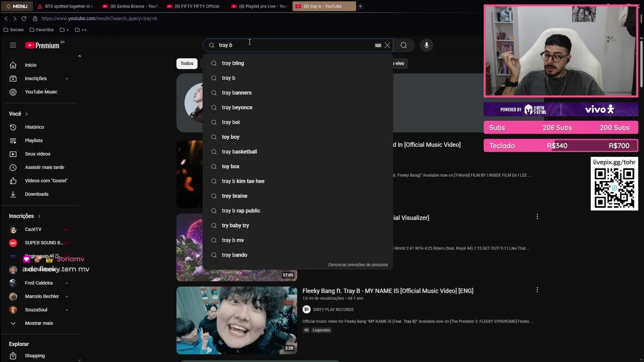Expand subscriptions with Mostrar mais

point(39,323)
